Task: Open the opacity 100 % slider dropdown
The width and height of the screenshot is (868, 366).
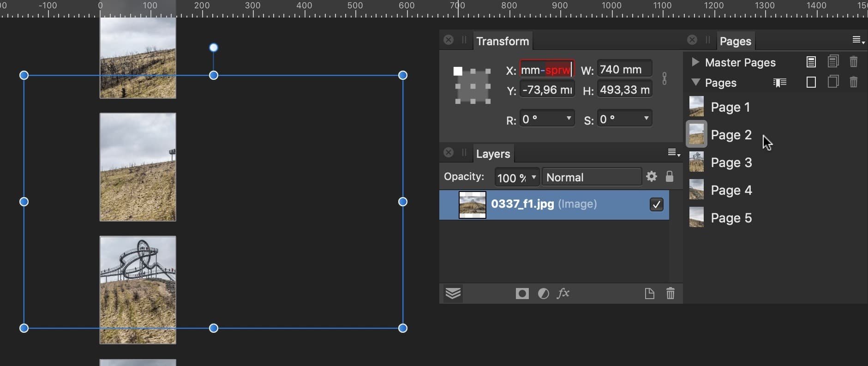Action: [534, 177]
